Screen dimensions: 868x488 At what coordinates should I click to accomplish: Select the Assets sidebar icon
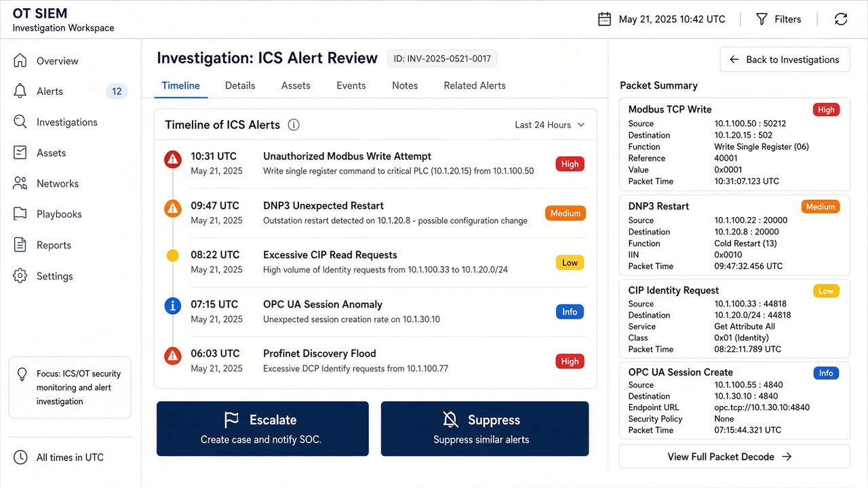(x=20, y=152)
